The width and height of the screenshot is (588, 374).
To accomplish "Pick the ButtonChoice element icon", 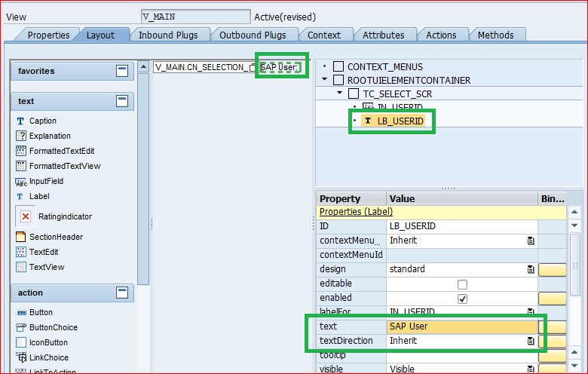I will click(x=21, y=327).
